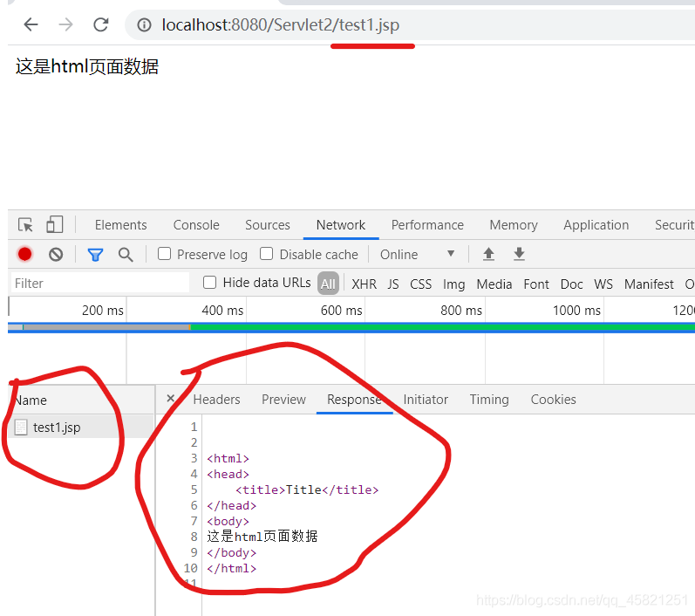695x616 pixels.
Task: Filter requests by WS type
Action: coord(603,284)
